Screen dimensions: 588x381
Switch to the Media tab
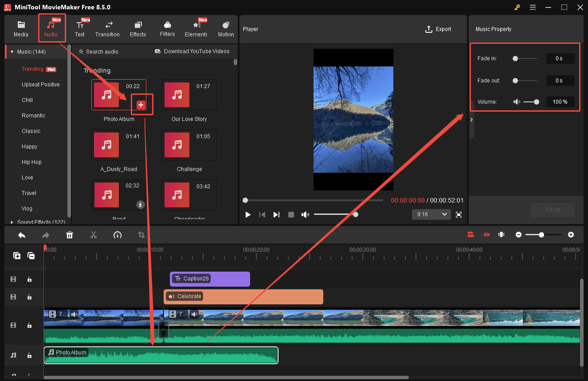[x=21, y=28]
